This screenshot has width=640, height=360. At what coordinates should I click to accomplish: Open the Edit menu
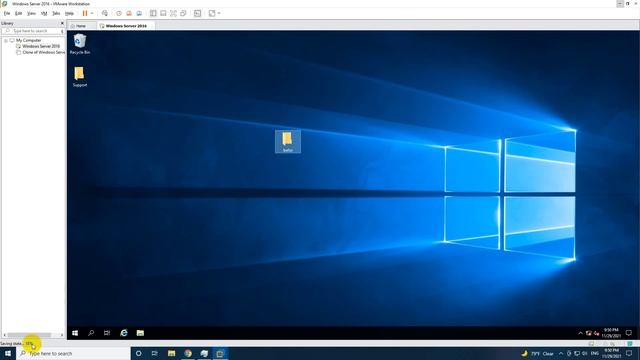19,13
